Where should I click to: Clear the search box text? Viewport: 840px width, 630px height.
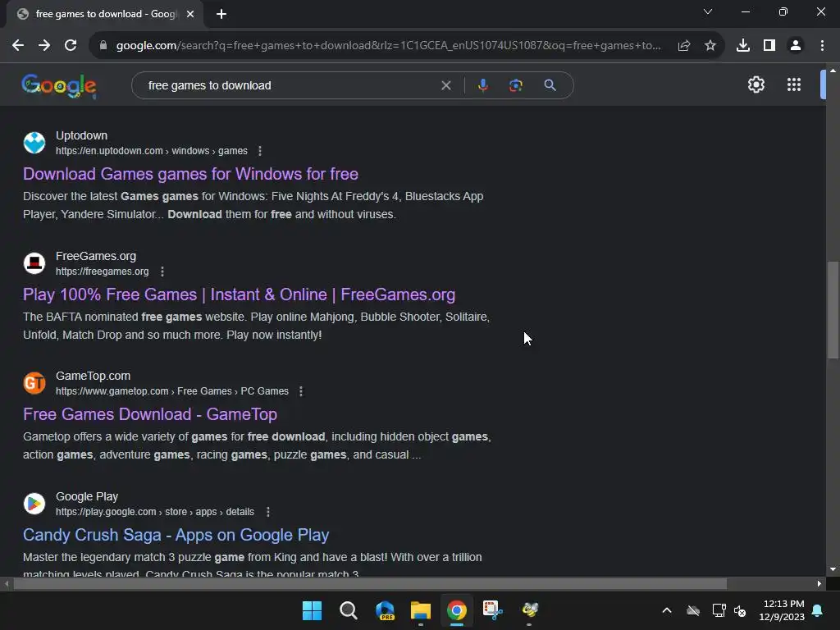tap(445, 85)
